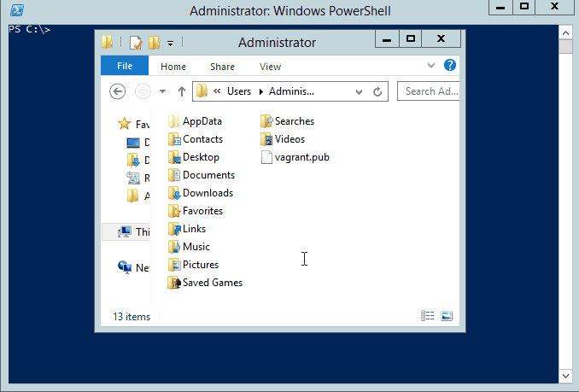Open the Contacts folder
The image size is (579, 392).
coord(196,139)
